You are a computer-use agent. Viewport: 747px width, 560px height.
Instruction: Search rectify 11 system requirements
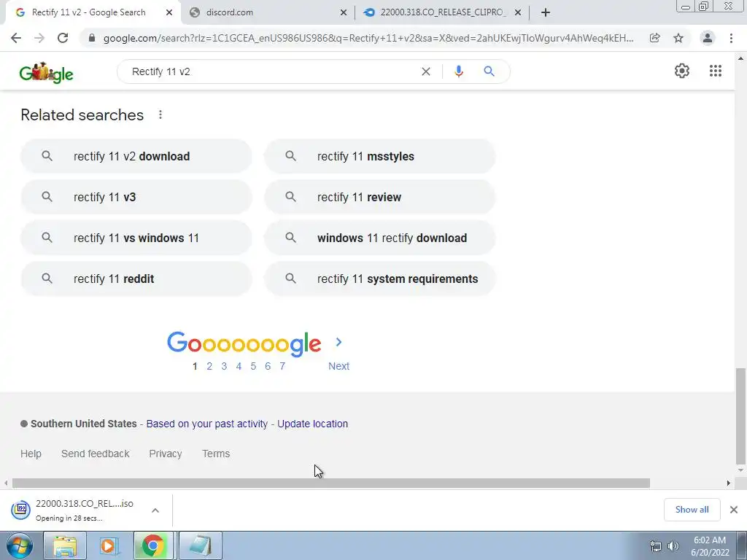pos(380,279)
